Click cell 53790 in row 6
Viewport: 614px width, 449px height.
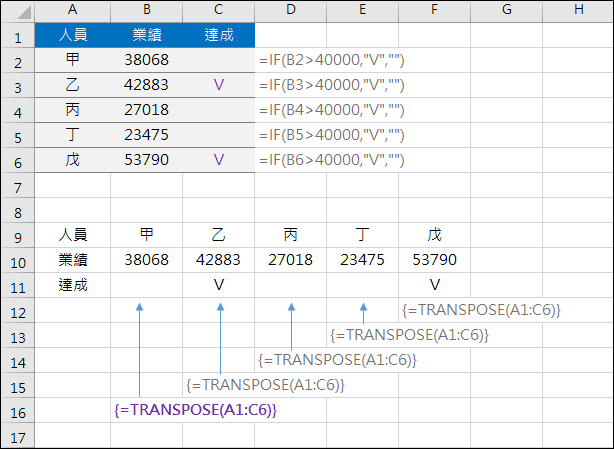[x=146, y=160]
